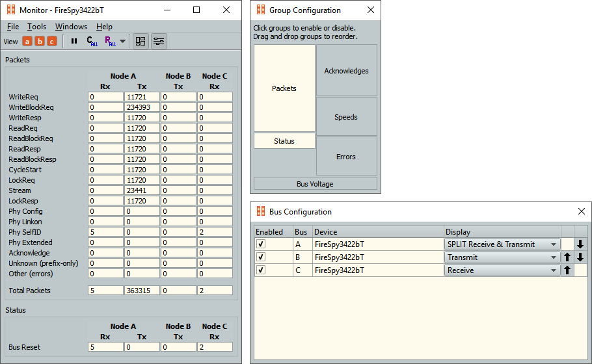Uncheck Enabled for Bus A
Screen dimensions: 592x364
click(260, 244)
